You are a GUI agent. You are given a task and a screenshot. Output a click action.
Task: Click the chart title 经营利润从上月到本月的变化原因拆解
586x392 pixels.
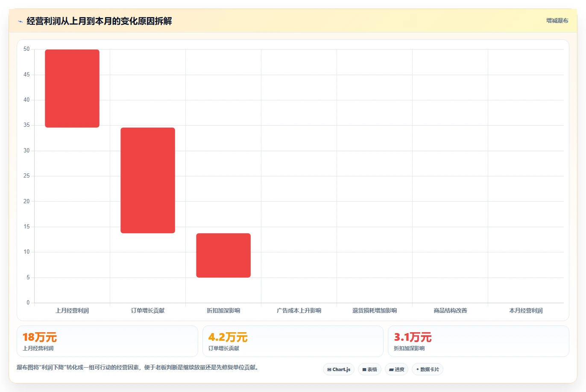(x=99, y=21)
